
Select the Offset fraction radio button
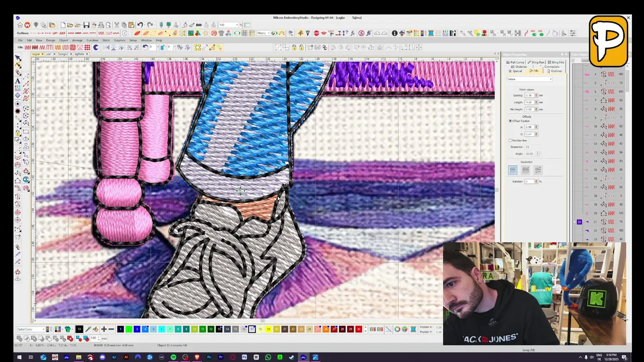[x=510, y=121]
